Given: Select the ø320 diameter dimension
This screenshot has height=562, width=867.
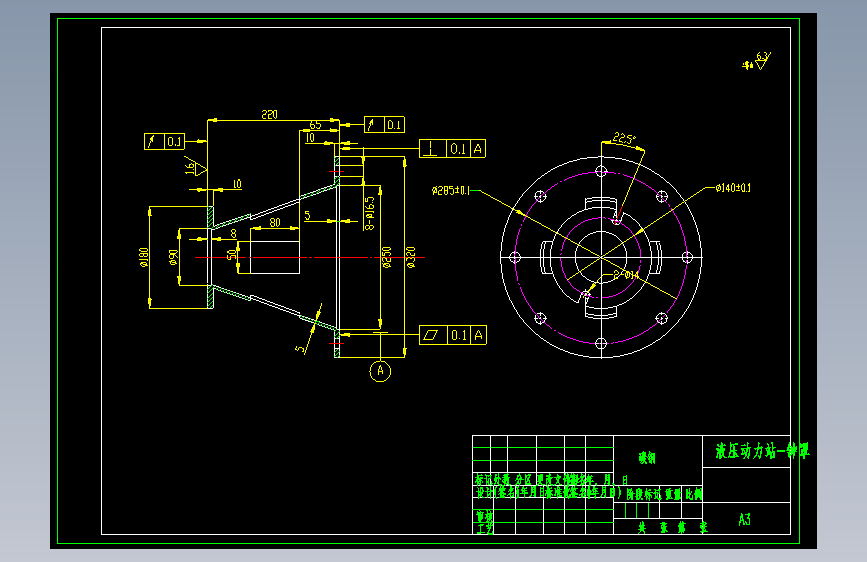Looking at the screenshot, I should (410, 257).
